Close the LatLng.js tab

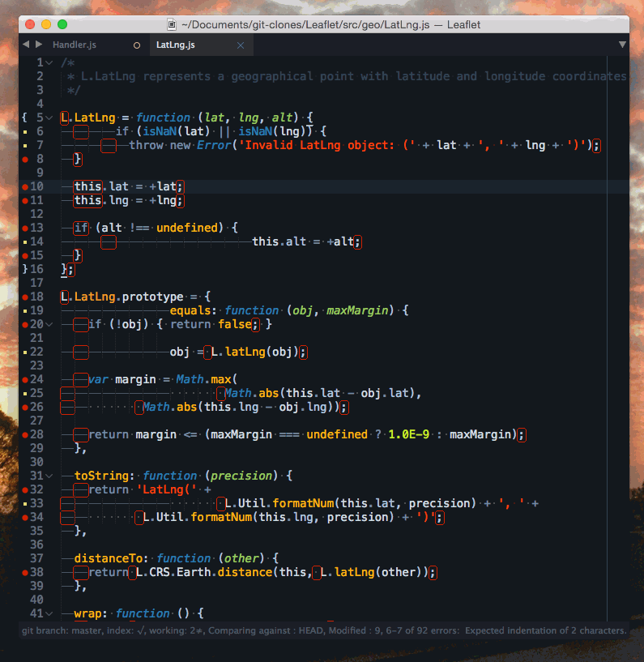[x=240, y=45]
